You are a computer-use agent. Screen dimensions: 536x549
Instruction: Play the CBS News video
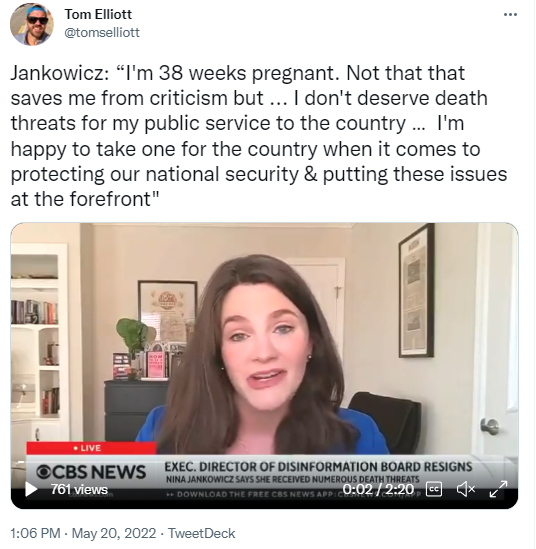[31, 489]
